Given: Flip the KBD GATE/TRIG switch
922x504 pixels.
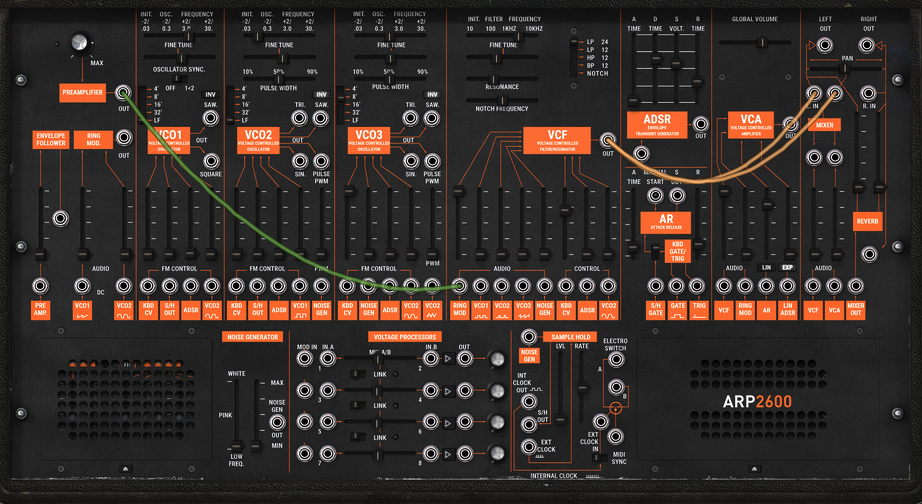Looking at the screenshot, I should click(655, 252).
